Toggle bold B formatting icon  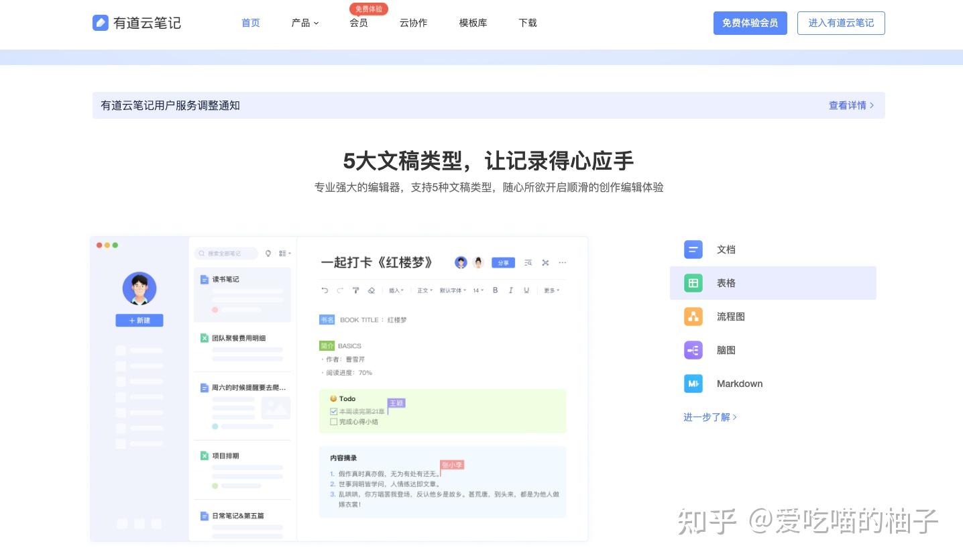496,290
